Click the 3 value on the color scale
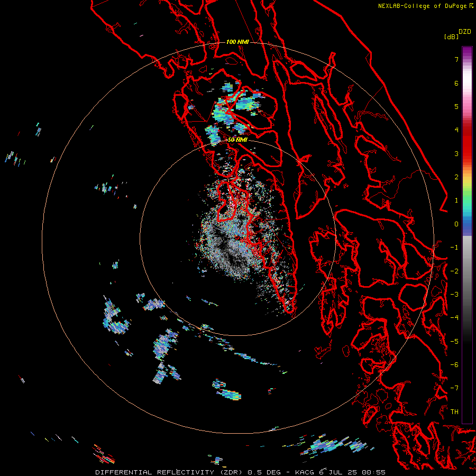The image size is (476, 476). 456,153
